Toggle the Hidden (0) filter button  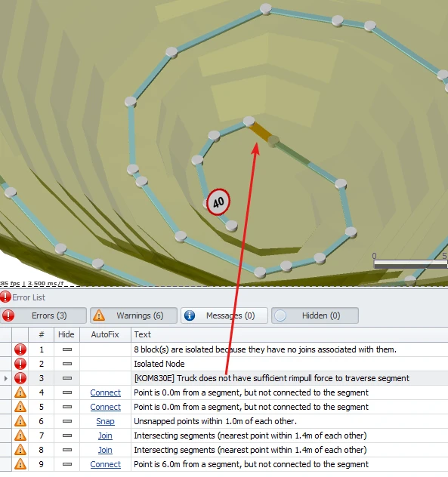315,315
